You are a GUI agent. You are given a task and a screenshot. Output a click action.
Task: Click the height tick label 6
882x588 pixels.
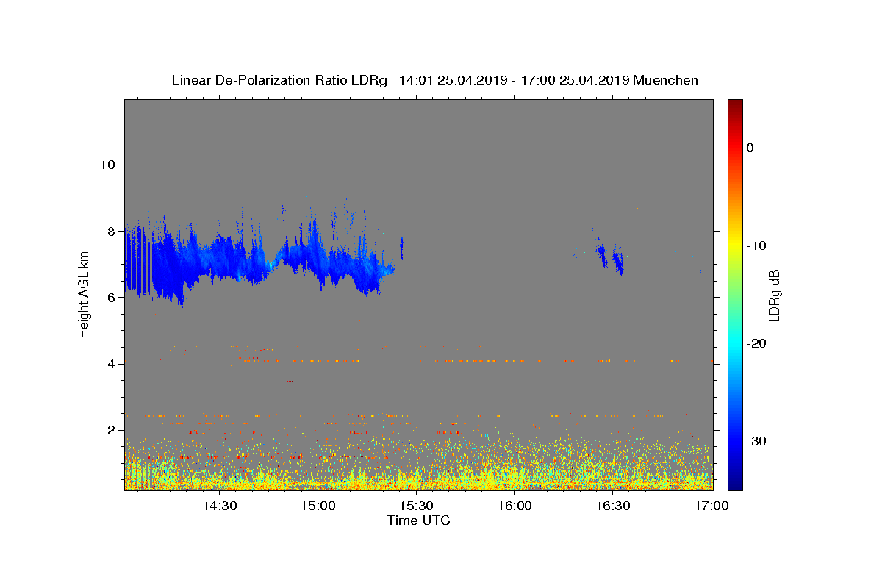pyautogui.click(x=111, y=297)
